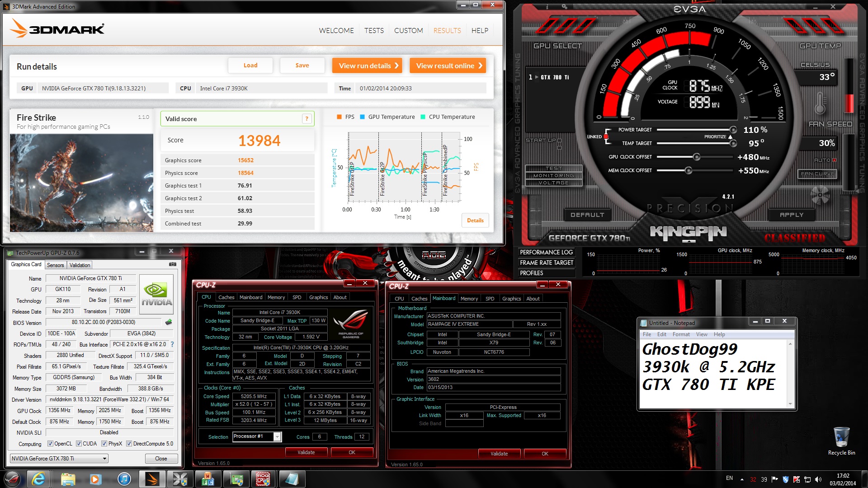Image resolution: width=868 pixels, height=488 pixels.
Task: Collapse panel with arrow under KINGPIN logo
Action: 689,241
